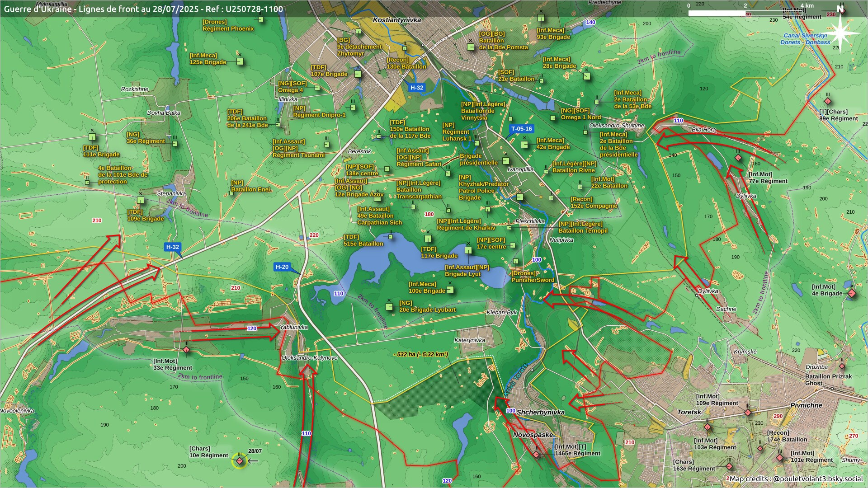The height and width of the screenshot is (488, 868).
Task: Click H-32 road shield near Kostiantynivka
Action: tap(417, 88)
